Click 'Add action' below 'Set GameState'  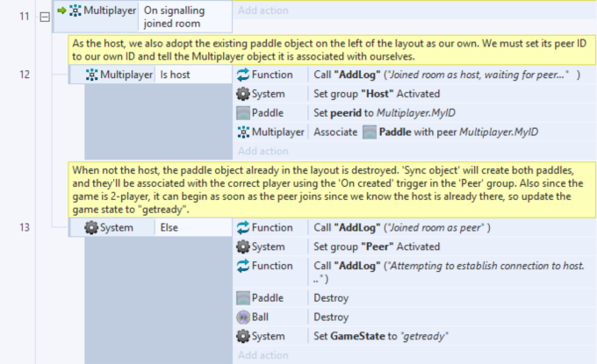(263, 355)
